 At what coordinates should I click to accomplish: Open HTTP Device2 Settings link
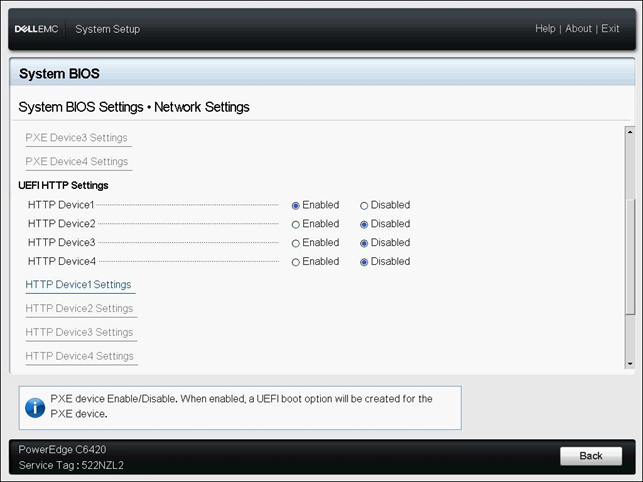[79, 309]
